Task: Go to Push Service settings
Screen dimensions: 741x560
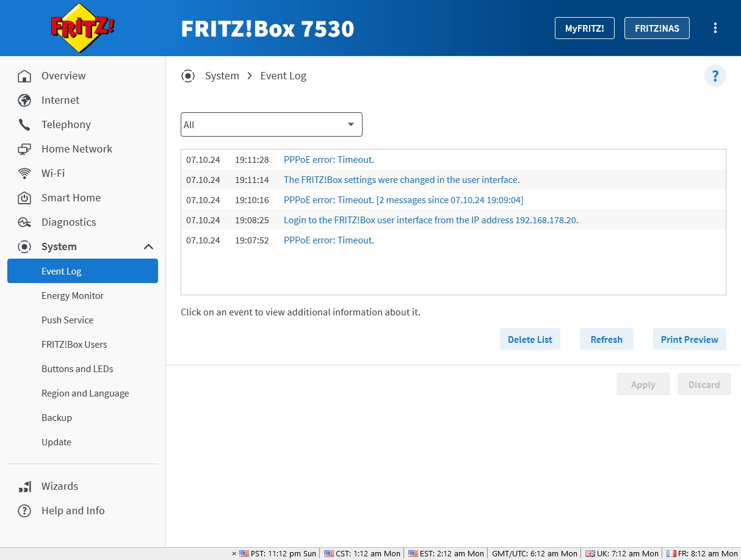Action: [67, 320]
